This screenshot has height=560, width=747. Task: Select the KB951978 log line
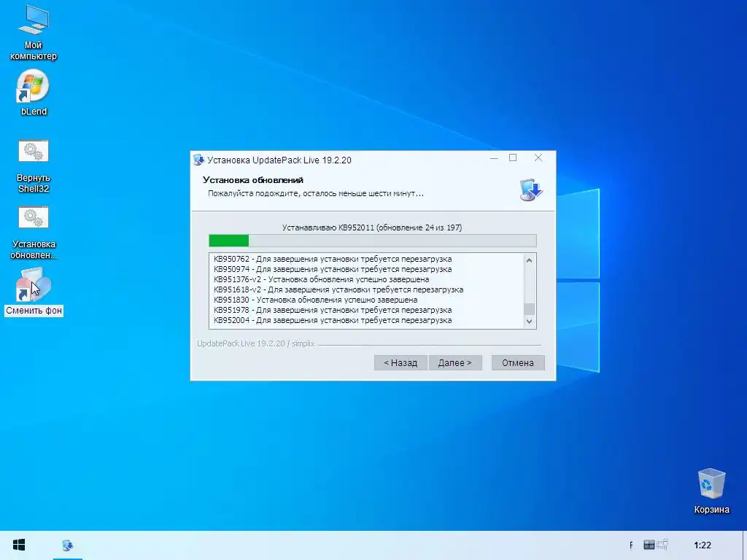point(333,310)
